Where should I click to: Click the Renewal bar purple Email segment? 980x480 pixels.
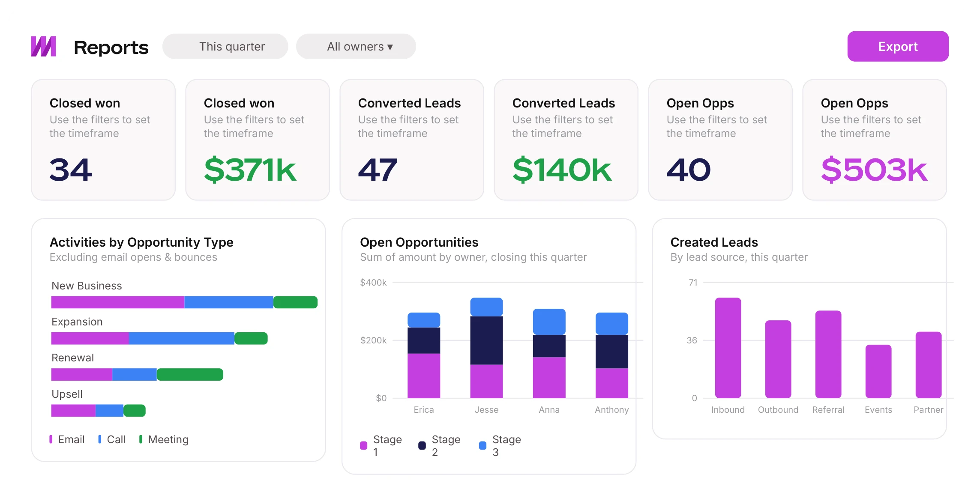[x=82, y=374]
